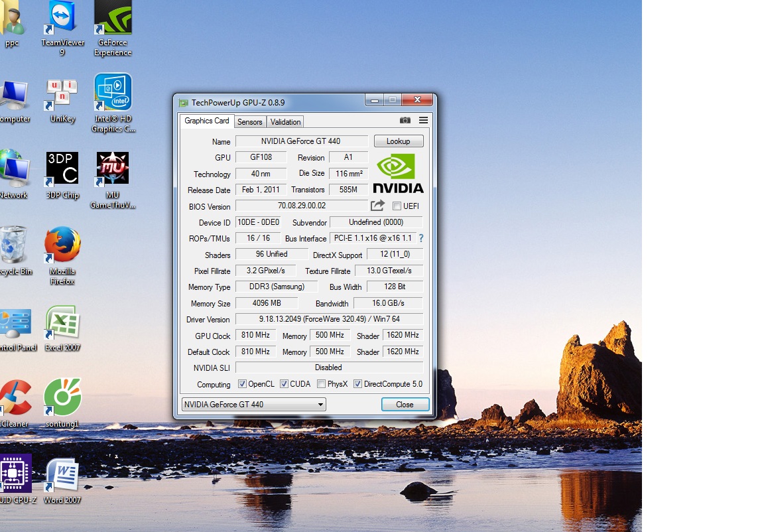Click the Lookup button
Image resolution: width=764 pixels, height=532 pixels.
pyautogui.click(x=399, y=141)
